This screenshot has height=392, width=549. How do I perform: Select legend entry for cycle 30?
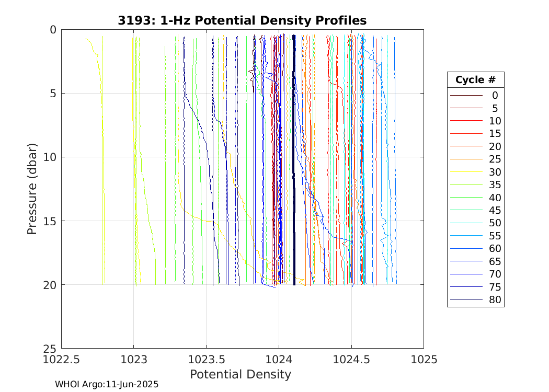click(475, 172)
